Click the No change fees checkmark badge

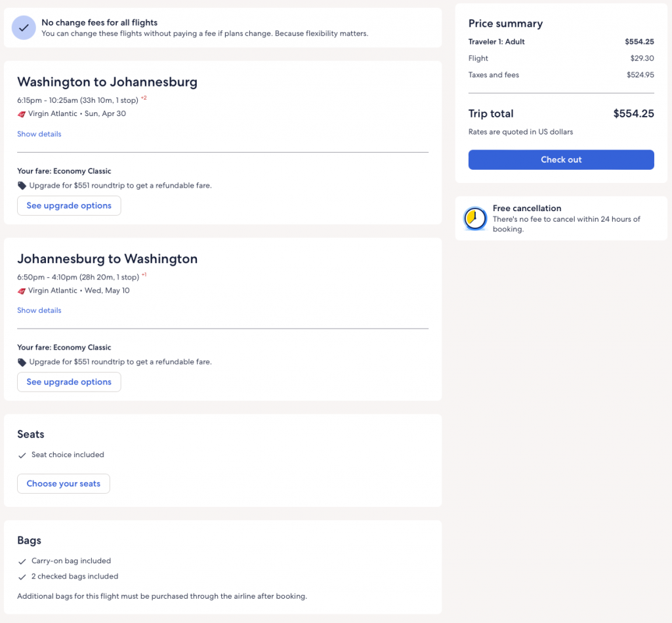[x=24, y=28]
